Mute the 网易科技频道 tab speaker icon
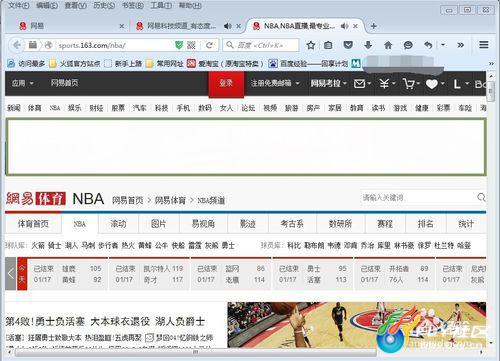Screen dimensions: 500x361 (228, 26)
